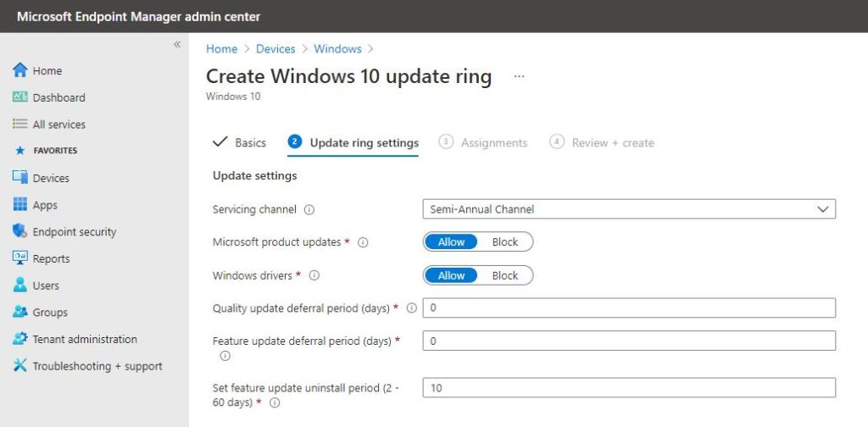Set Windows drivers to Block
This screenshot has width=868, height=427.
point(505,275)
